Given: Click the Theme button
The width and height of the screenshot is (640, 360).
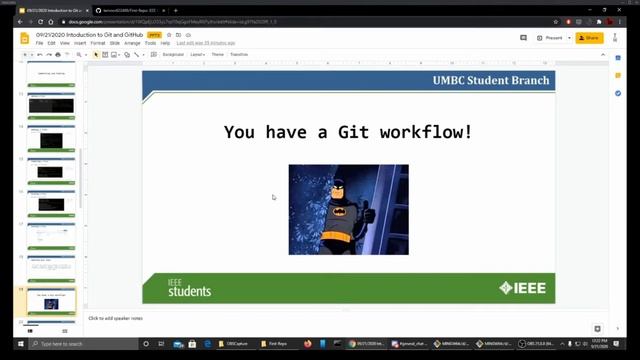Looking at the screenshot, I should point(218,55).
